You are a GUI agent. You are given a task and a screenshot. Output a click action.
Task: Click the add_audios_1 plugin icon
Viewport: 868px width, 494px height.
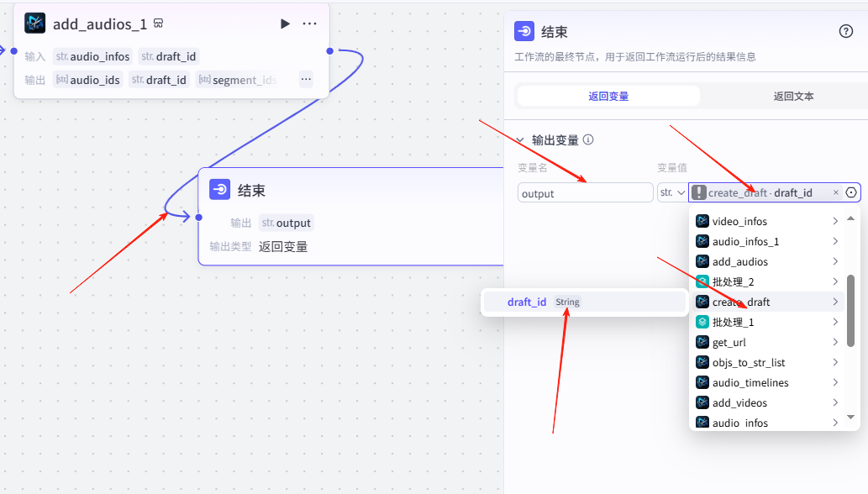[35, 24]
